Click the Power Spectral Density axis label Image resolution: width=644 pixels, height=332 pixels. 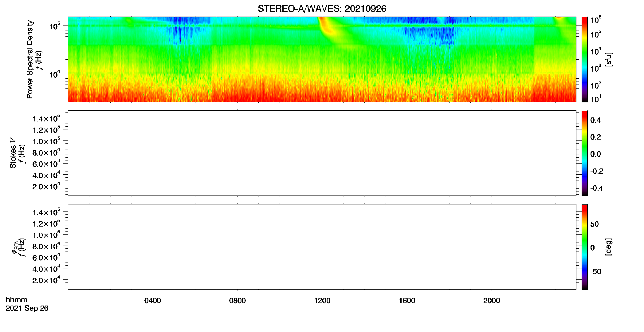click(x=30, y=59)
